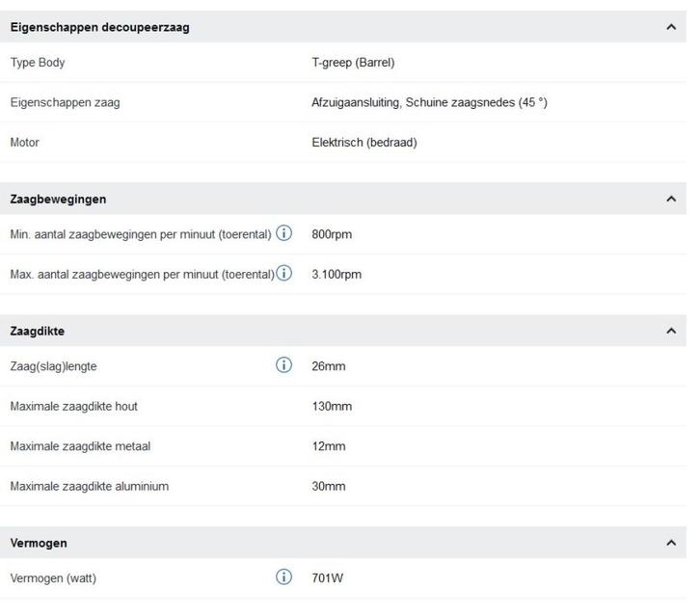Click the Zaagbewegingen section heading
Viewport: 700px width, 616px height.
58,199
